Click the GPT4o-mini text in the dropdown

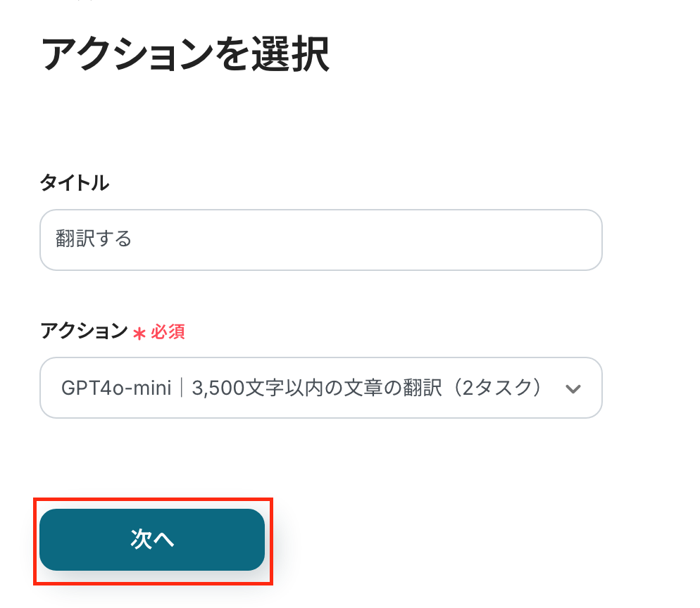[x=116, y=388]
